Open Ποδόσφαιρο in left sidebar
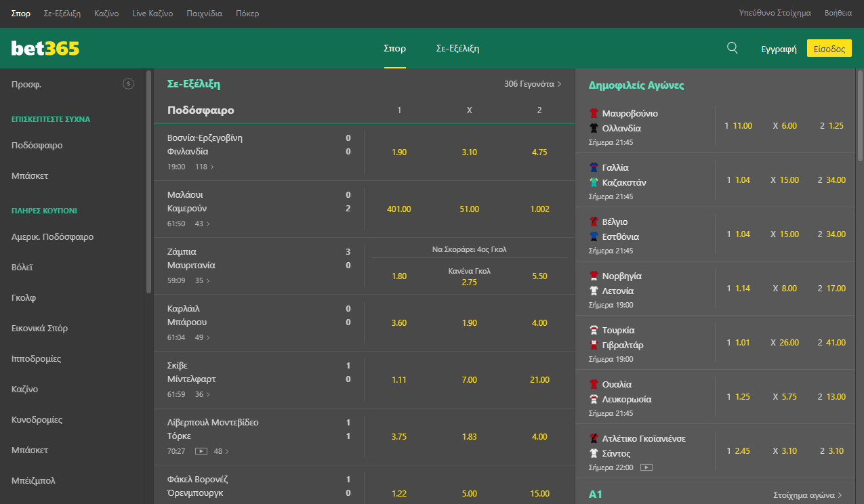The width and height of the screenshot is (864, 504). pyautogui.click(x=37, y=145)
